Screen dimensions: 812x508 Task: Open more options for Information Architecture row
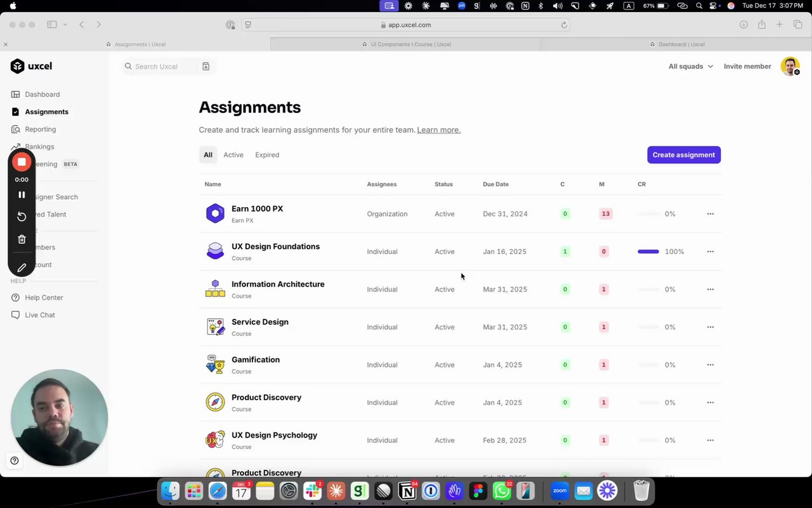click(710, 289)
